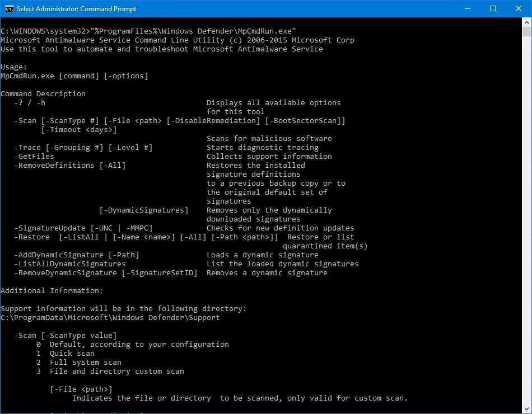
Task: Click 'Microsoft Antimalware Service Command Line Utility' line
Action: (178, 40)
